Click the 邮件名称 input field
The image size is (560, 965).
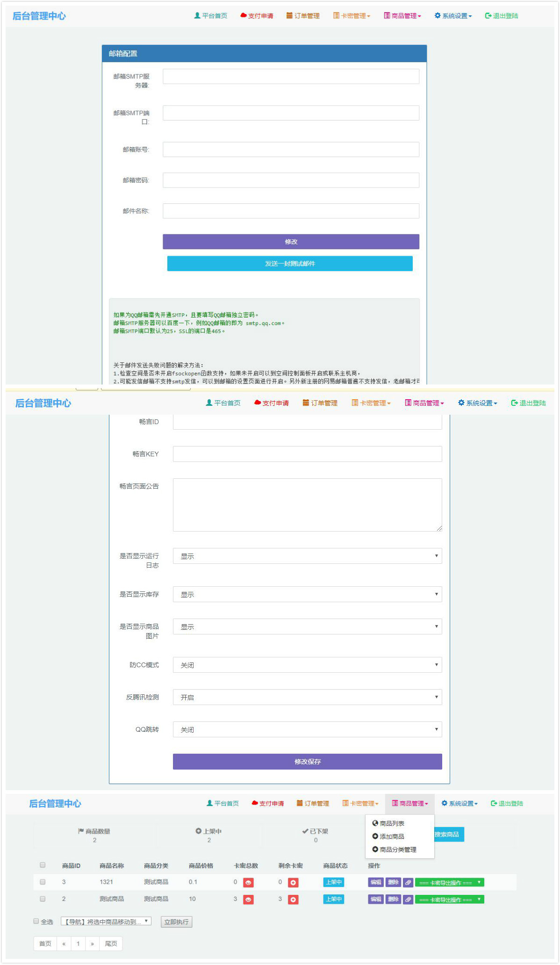coord(291,211)
